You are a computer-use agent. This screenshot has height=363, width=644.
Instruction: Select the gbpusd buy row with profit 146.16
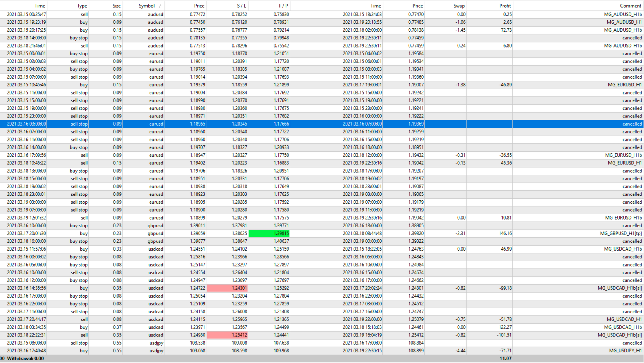tap(505, 233)
